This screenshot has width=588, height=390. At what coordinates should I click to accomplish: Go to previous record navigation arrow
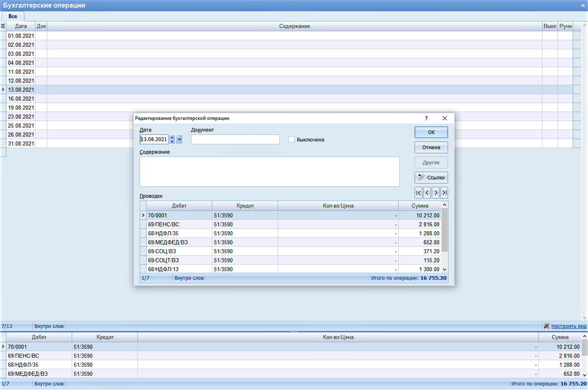[427, 192]
